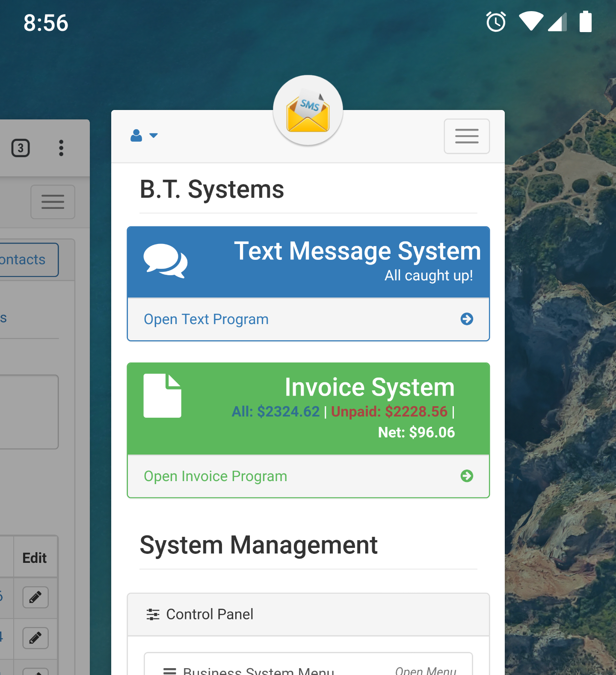This screenshot has width=616, height=675.
Task: Click the second pencil edit button
Action: pos(36,638)
